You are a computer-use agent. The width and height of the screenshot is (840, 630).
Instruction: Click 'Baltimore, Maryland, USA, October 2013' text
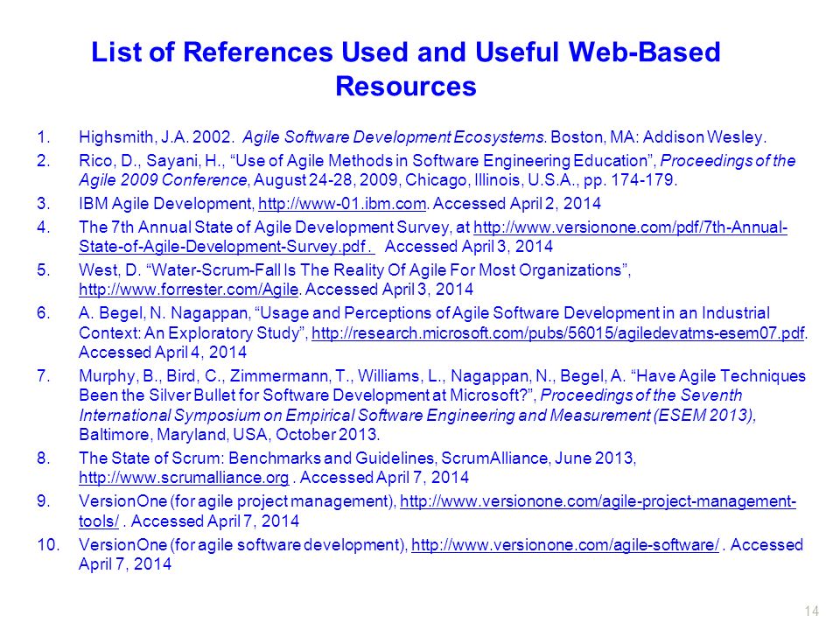[229, 434]
